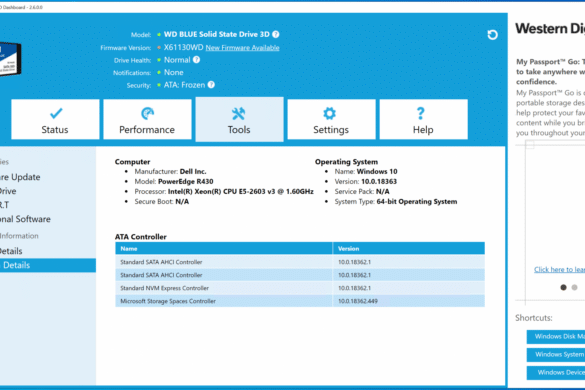Click help icon beside ATA: Frozen security
This screenshot has width=585, height=390.
pos(211,85)
